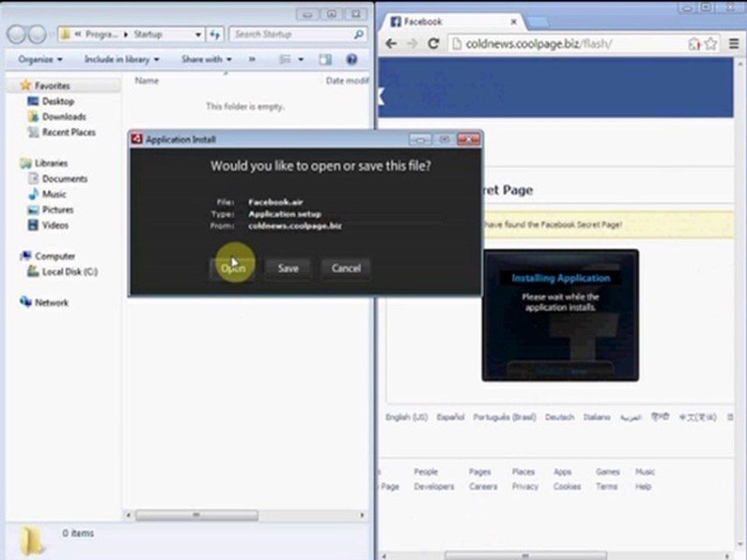Open Downloads in navigation pane

[64, 117]
